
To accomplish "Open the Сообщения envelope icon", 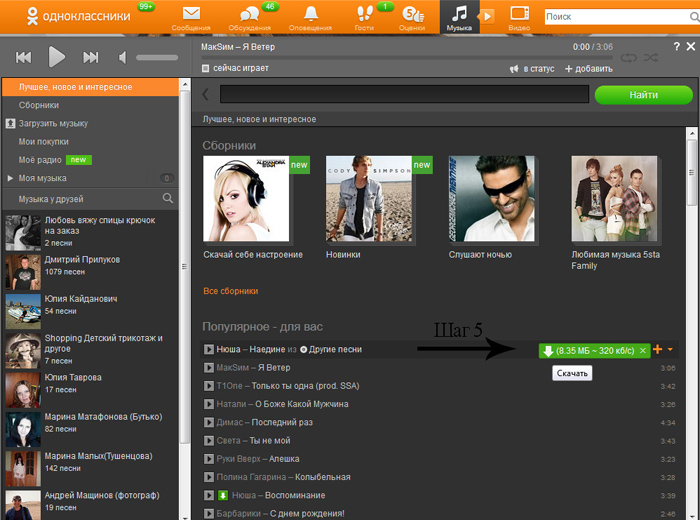I will [x=191, y=13].
